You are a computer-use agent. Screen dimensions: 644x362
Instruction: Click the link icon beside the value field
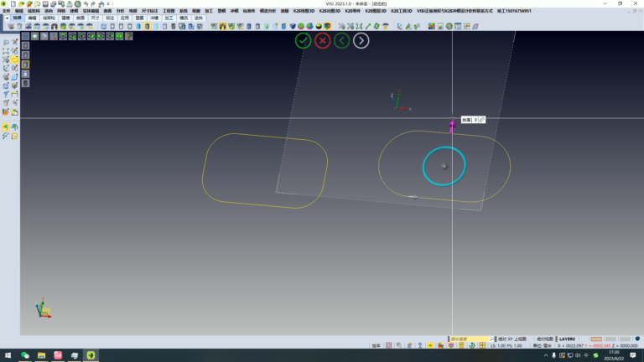pos(482,120)
